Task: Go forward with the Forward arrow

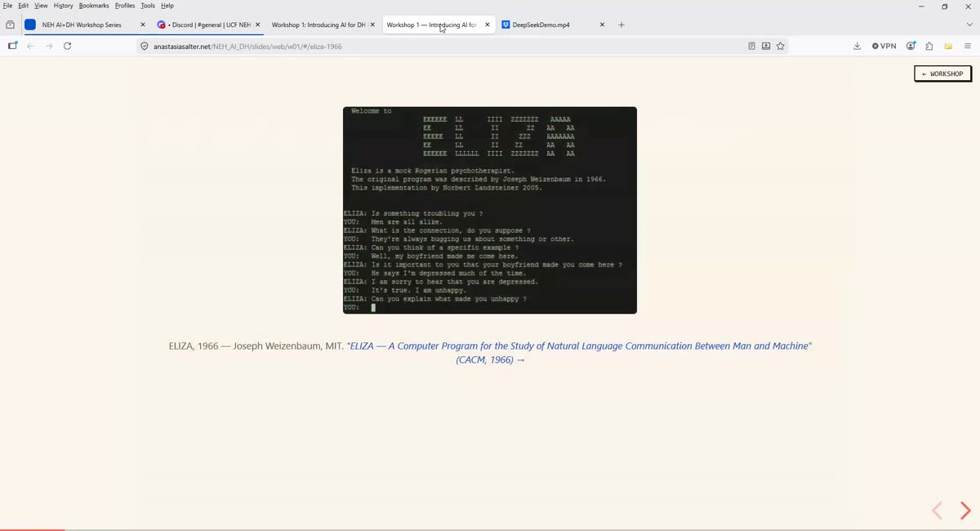Action: 49,46
